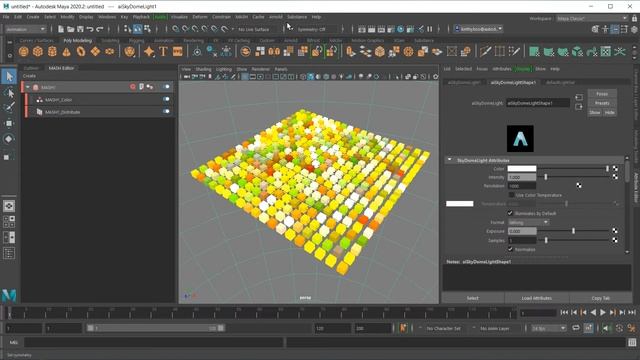The height and width of the screenshot is (360, 640).
Task: Click the Select Camera icon in viewport toolbar
Action: click(x=187, y=76)
